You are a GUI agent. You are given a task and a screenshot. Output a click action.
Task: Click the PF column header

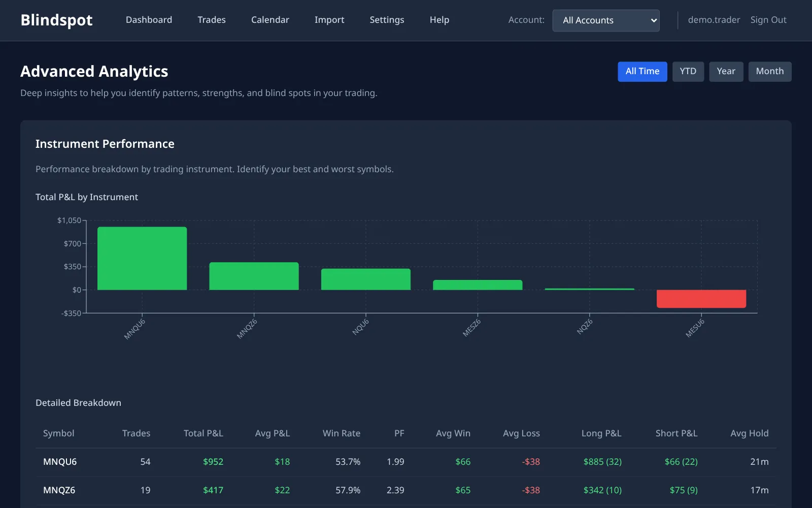399,433
